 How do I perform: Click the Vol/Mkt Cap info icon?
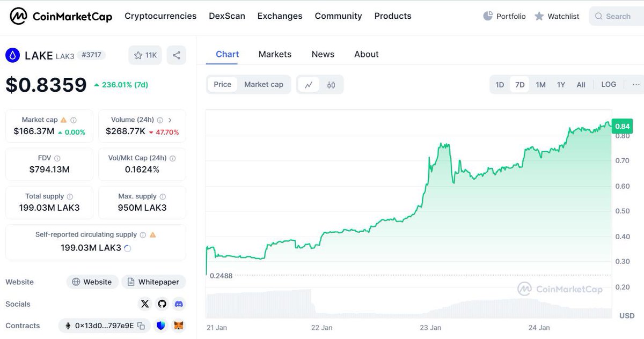pyautogui.click(x=173, y=158)
